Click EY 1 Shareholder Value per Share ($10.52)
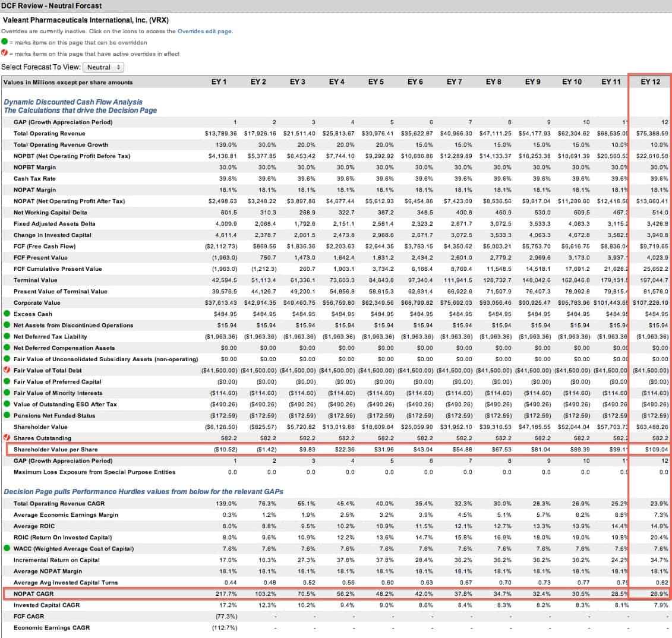 point(225,450)
